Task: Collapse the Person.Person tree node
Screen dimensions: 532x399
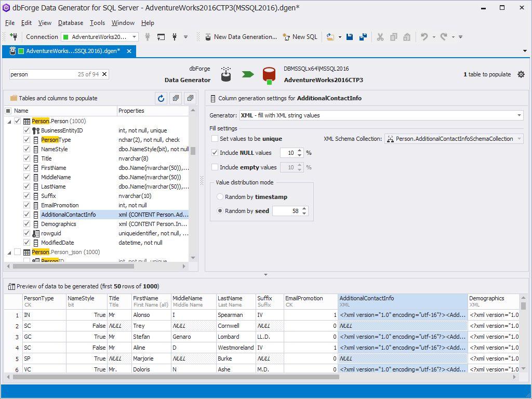Action: pyautogui.click(x=9, y=122)
